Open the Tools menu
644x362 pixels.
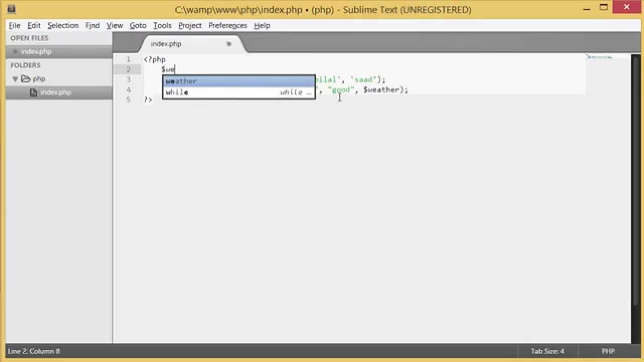click(x=162, y=26)
